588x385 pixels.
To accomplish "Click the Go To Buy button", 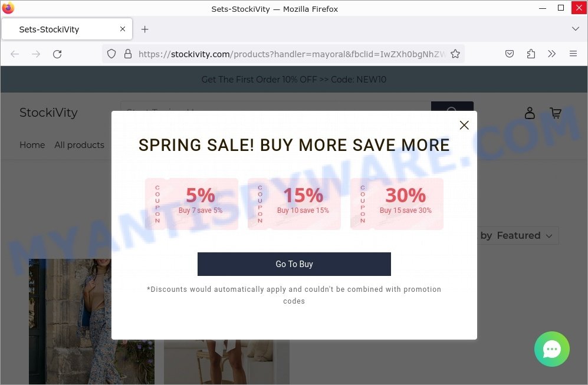I will click(294, 264).
